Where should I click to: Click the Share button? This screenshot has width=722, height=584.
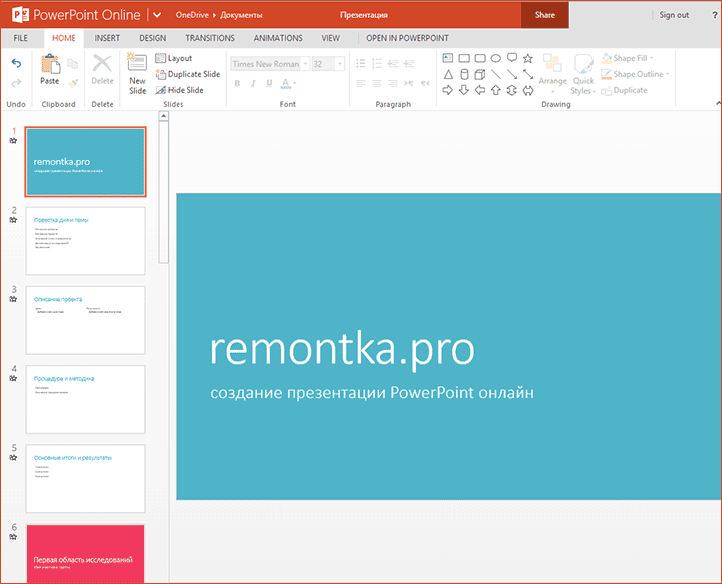pyautogui.click(x=545, y=15)
